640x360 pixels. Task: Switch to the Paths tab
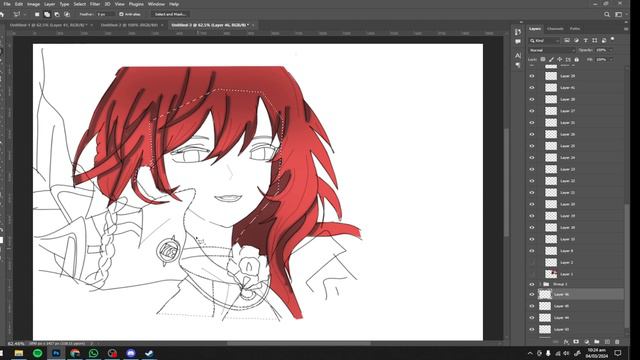[575, 29]
